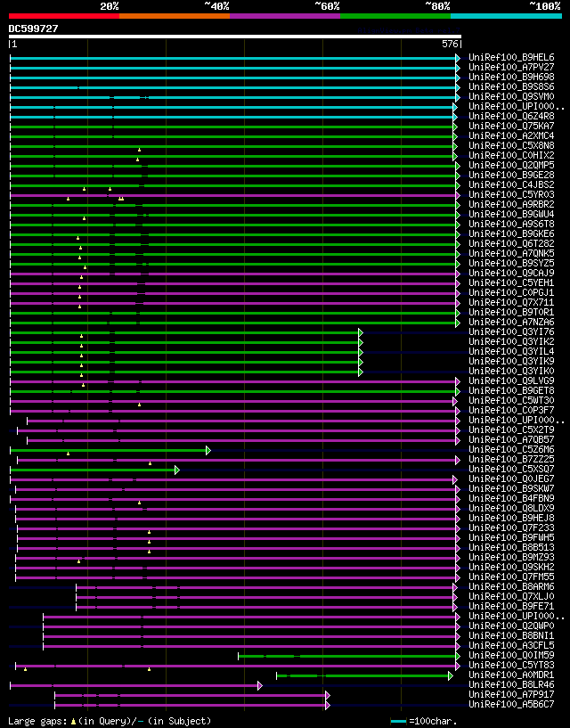570x728 pixels.
Task: Click the purple alignment bar of B8BNI1
Action: (x=249, y=636)
